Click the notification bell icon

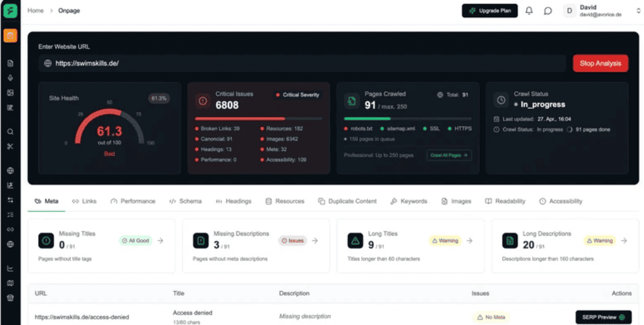[529, 11]
